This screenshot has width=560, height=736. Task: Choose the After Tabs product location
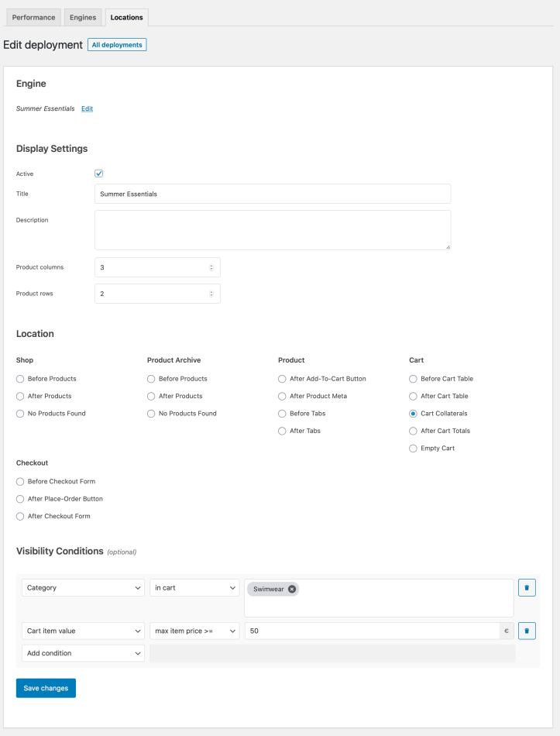282,431
